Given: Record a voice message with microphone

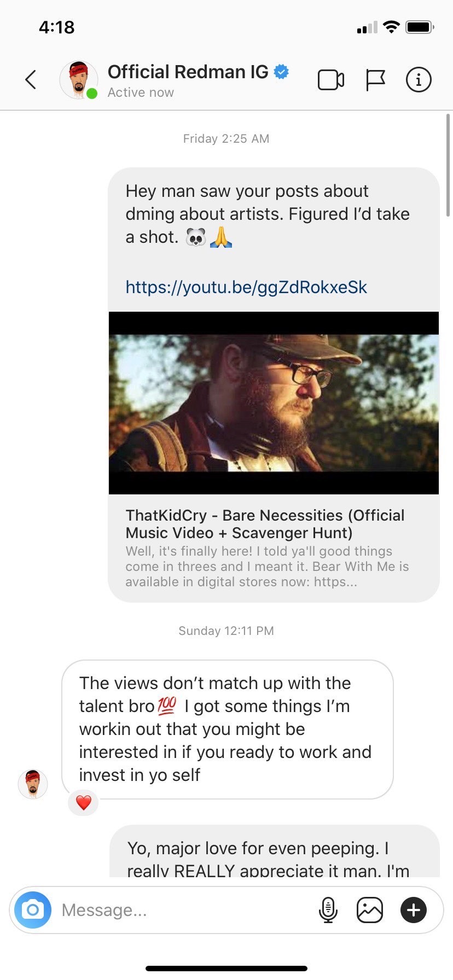Looking at the screenshot, I should pyautogui.click(x=328, y=910).
